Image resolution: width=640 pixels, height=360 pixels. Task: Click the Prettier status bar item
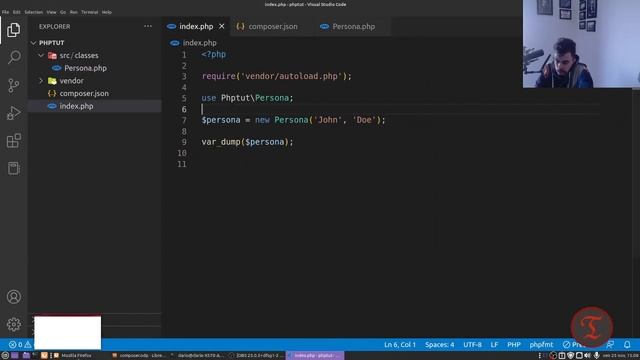[x=573, y=345]
